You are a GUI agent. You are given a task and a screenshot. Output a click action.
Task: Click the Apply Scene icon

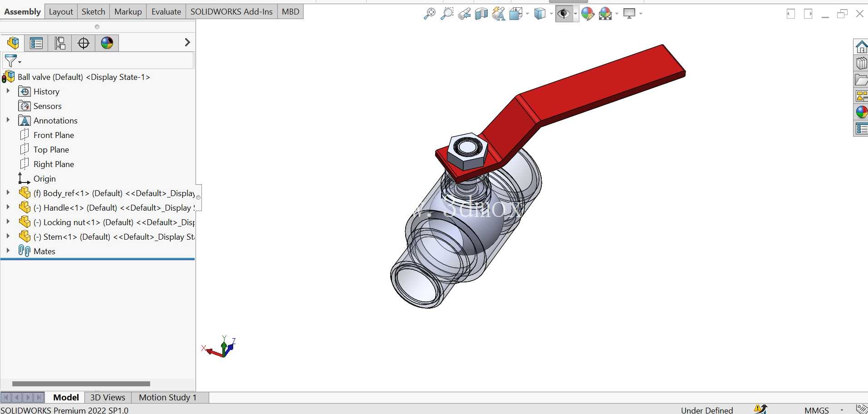pos(605,14)
